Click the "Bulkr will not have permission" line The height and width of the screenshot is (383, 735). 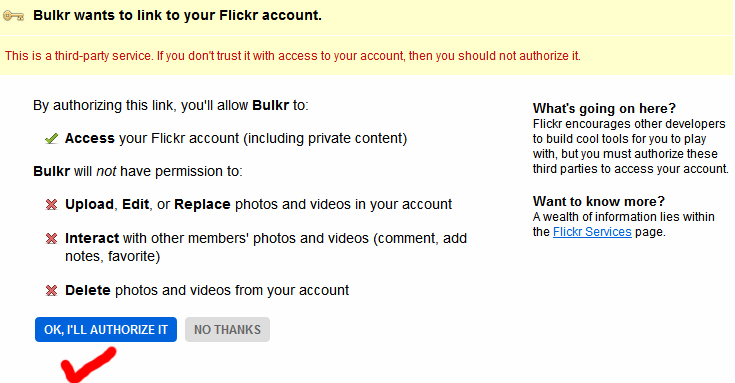coord(138,171)
